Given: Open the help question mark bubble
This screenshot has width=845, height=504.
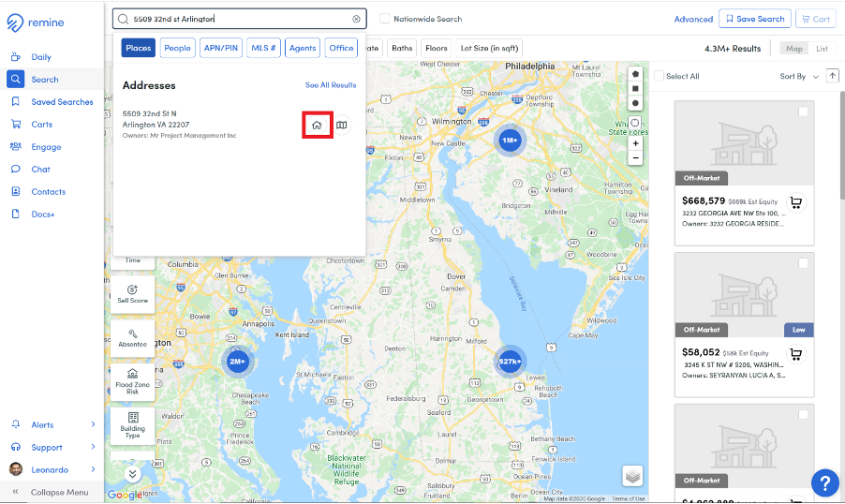Looking at the screenshot, I should (824, 482).
